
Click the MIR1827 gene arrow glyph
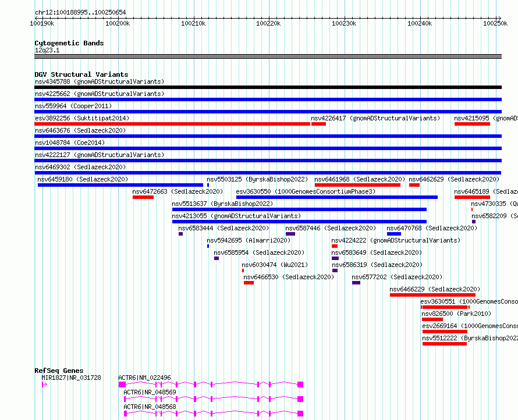point(45,385)
